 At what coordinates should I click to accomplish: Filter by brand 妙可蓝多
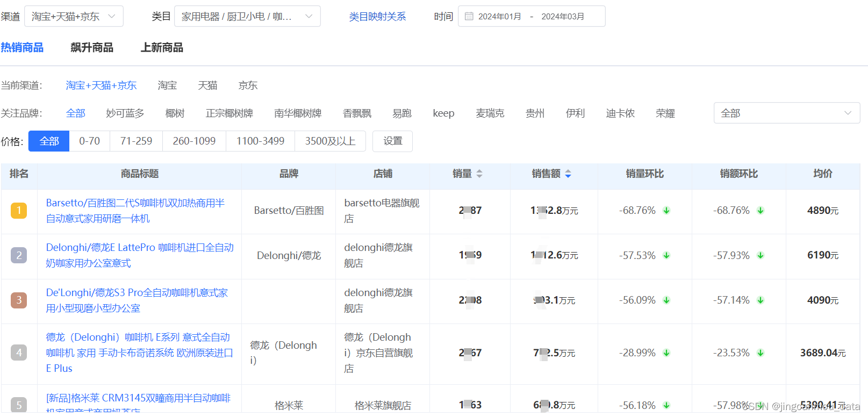click(x=125, y=113)
